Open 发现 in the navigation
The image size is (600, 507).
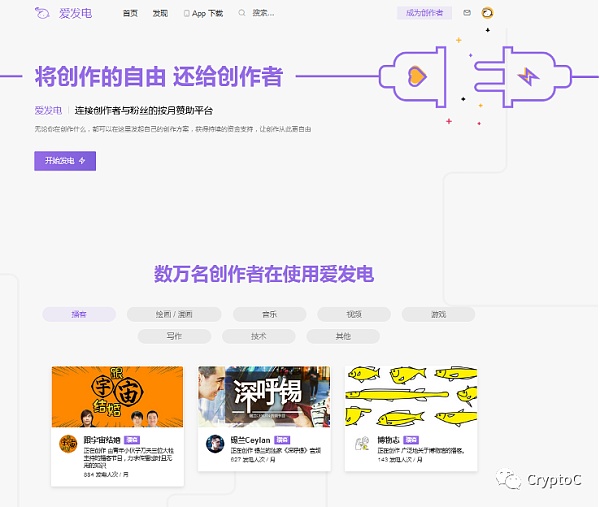(160, 14)
